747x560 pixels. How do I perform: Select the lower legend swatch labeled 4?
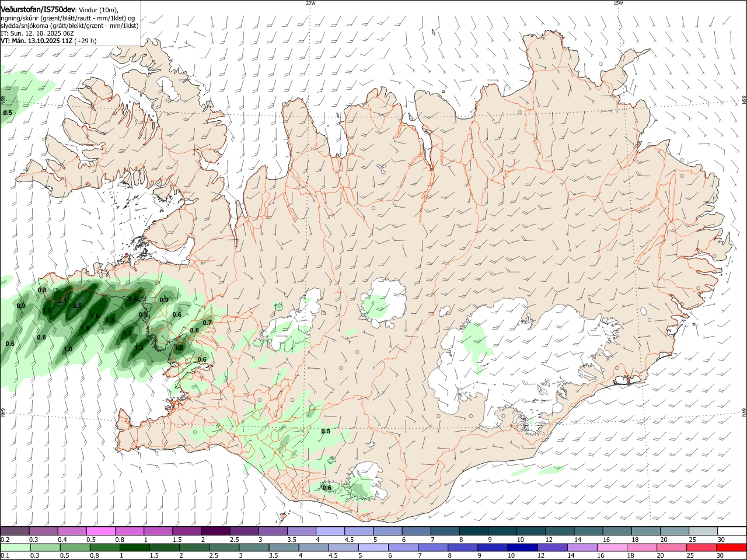tap(313, 547)
